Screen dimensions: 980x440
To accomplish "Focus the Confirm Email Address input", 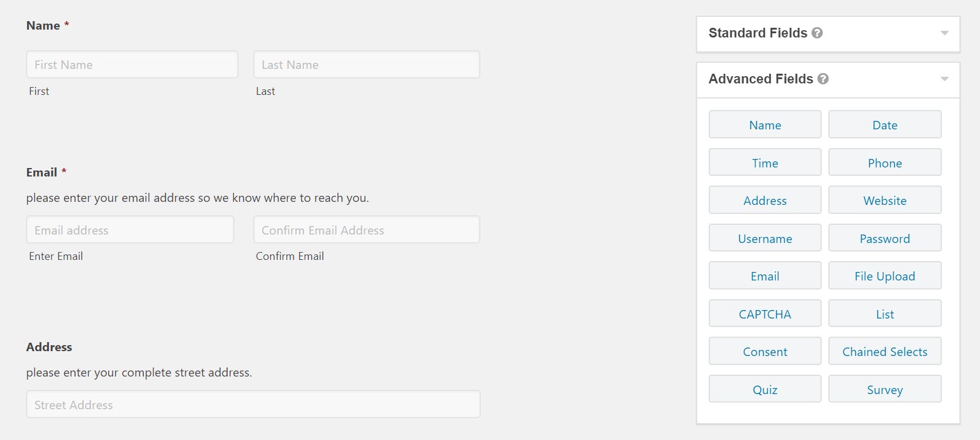I will tap(367, 230).
